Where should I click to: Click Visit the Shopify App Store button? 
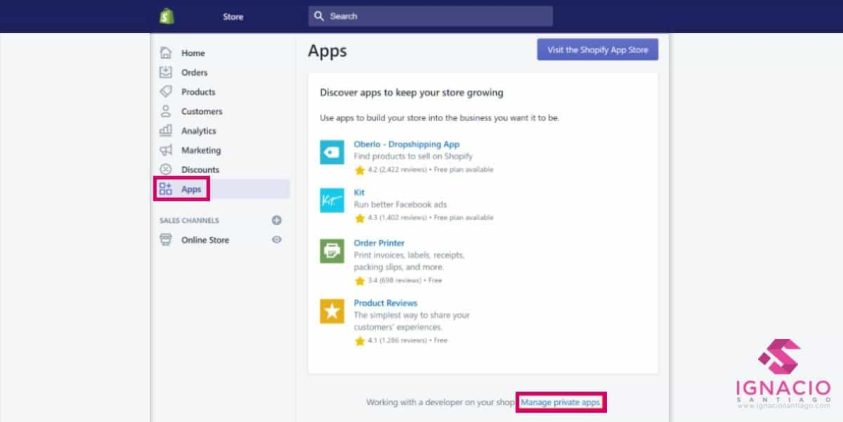click(x=597, y=49)
